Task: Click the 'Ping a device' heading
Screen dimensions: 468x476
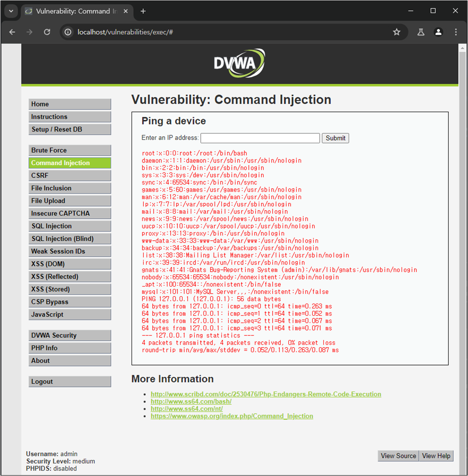Action: pyautogui.click(x=174, y=121)
